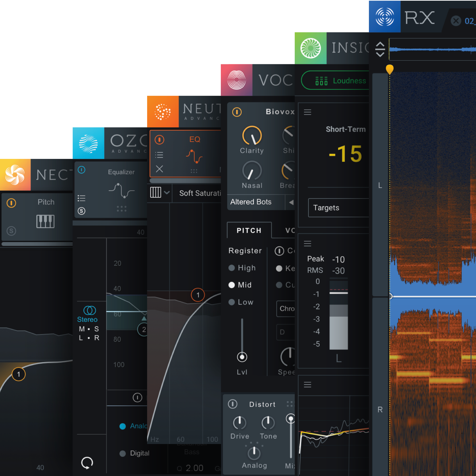Go to previous Biovox preset arrow

click(x=291, y=202)
